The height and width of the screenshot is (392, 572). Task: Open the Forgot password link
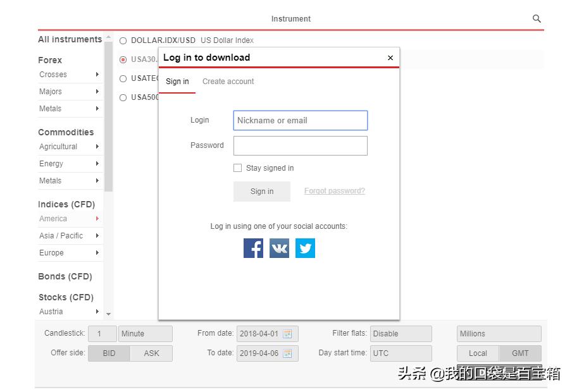[x=334, y=190]
